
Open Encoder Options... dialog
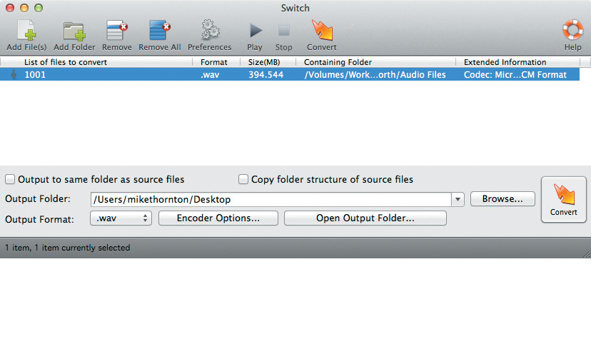(218, 218)
